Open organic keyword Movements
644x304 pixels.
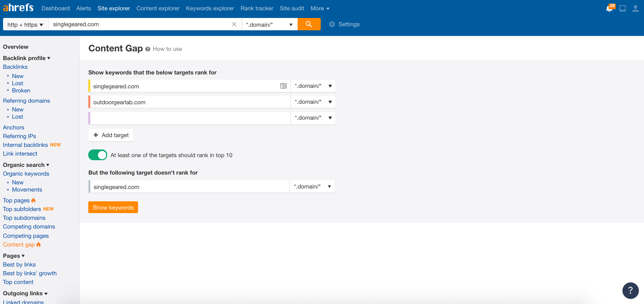click(27, 189)
